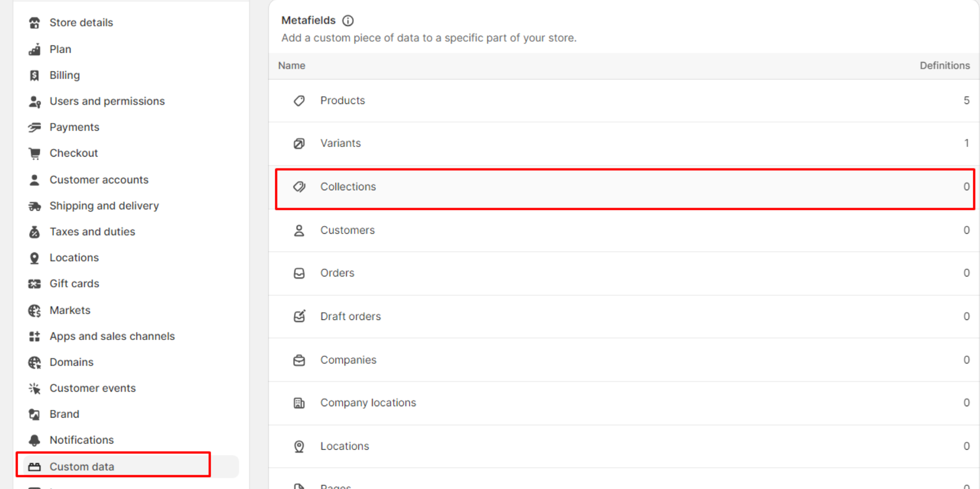Click the Billing receipt icon
This screenshot has height=489, width=980.
(x=34, y=75)
